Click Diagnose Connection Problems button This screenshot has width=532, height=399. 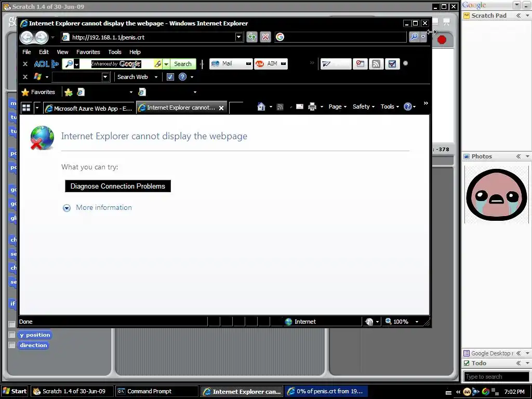(x=118, y=187)
